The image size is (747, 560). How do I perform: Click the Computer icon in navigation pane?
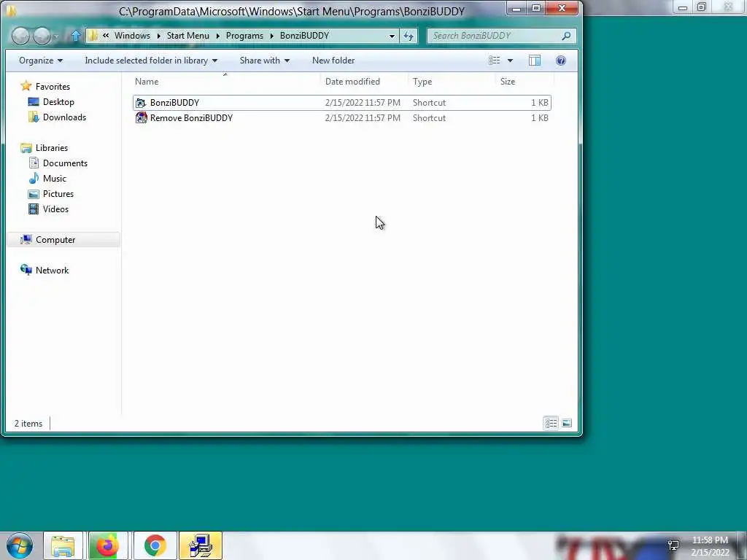coord(26,239)
